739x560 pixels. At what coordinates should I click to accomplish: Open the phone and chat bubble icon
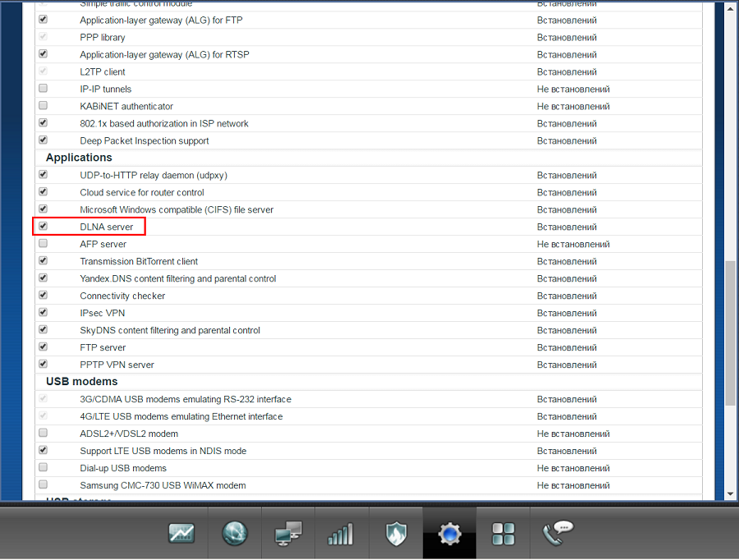coord(558,533)
